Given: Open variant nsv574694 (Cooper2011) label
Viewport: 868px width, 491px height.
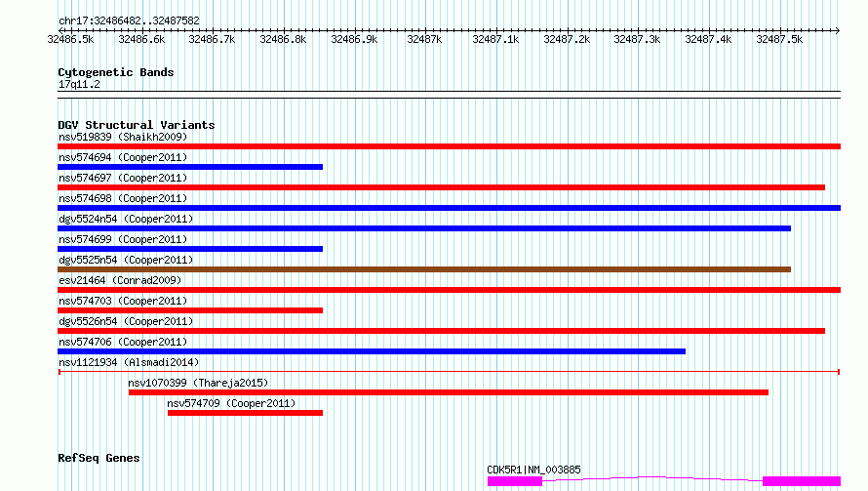Looking at the screenshot, I should pos(123,157).
